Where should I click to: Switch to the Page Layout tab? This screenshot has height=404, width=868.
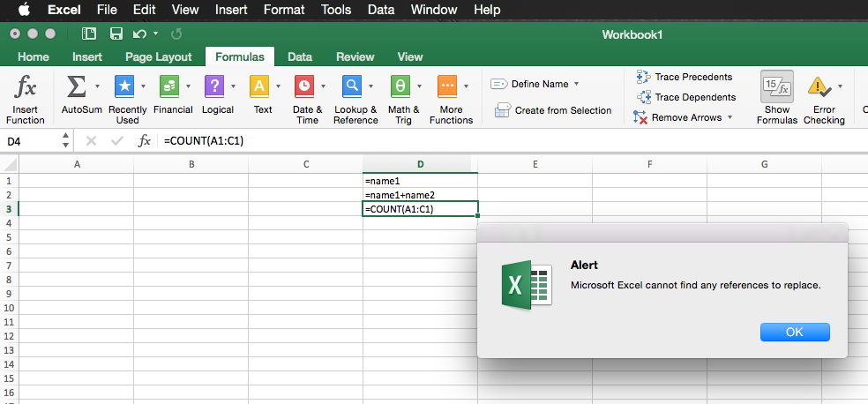click(158, 56)
